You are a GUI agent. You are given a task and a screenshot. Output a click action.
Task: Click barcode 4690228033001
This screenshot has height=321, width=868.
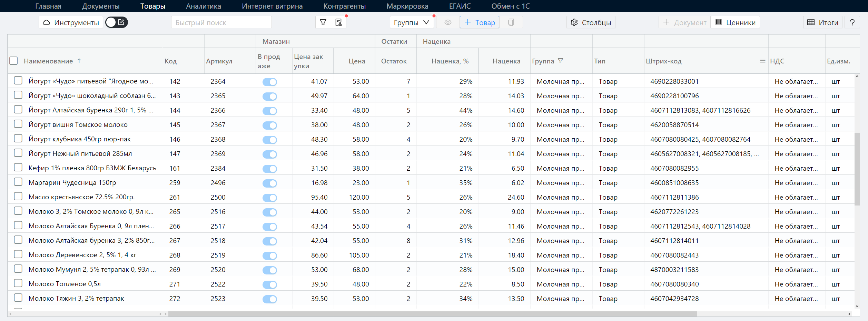tap(674, 81)
